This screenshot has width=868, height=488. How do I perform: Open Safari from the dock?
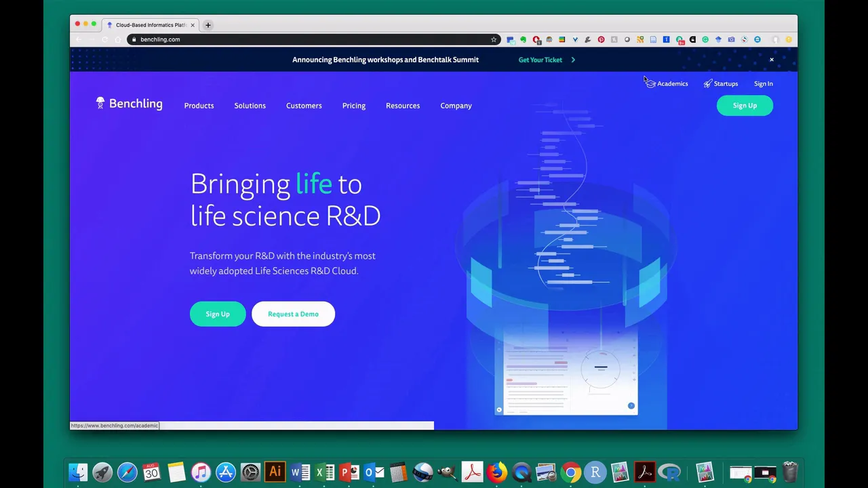127,472
